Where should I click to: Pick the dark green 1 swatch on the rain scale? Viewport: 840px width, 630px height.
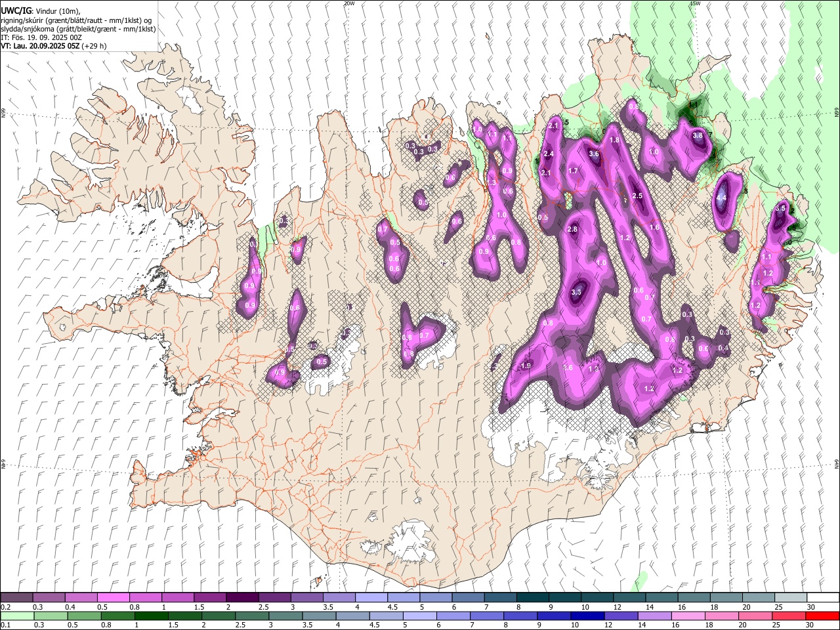tap(151, 616)
